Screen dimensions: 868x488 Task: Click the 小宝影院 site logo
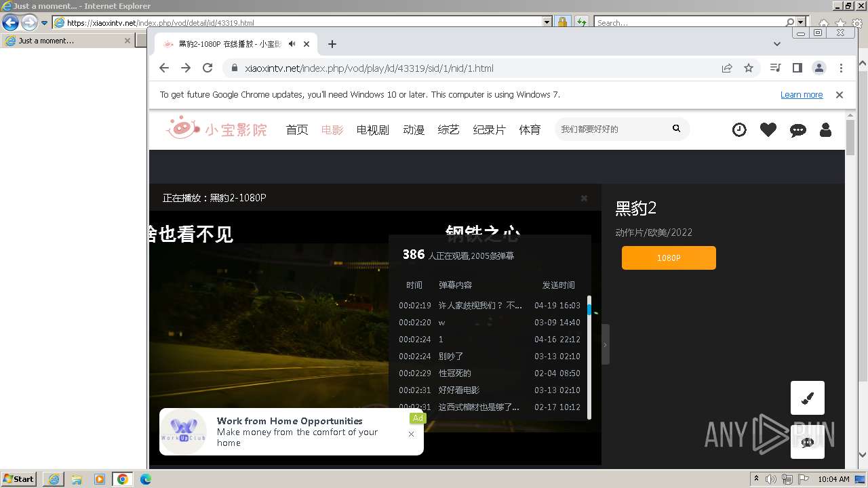click(217, 128)
